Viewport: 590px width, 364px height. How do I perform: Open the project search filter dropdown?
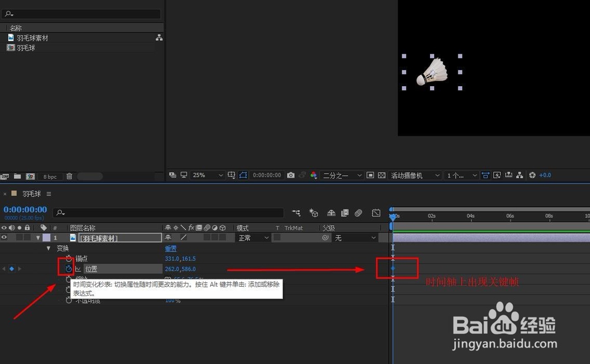(9, 14)
